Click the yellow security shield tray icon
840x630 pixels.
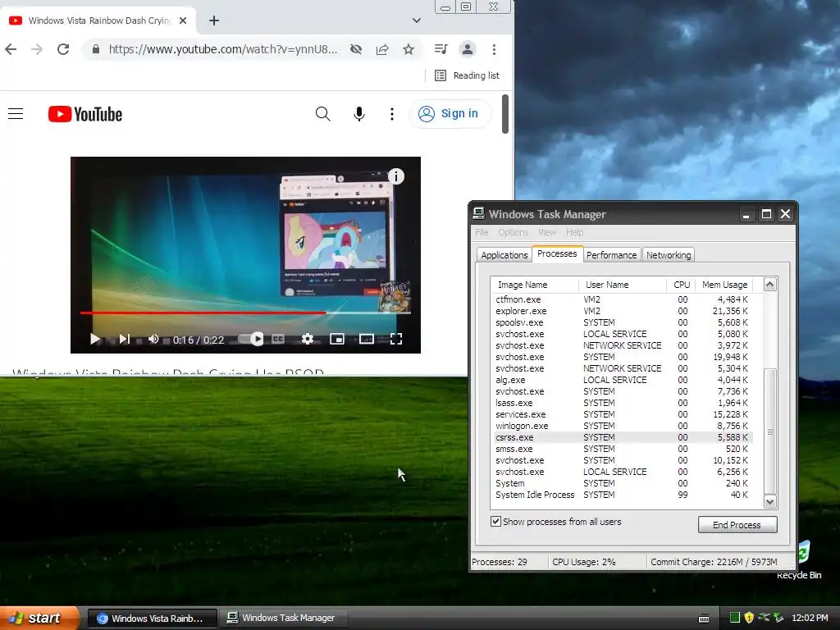tap(749, 618)
